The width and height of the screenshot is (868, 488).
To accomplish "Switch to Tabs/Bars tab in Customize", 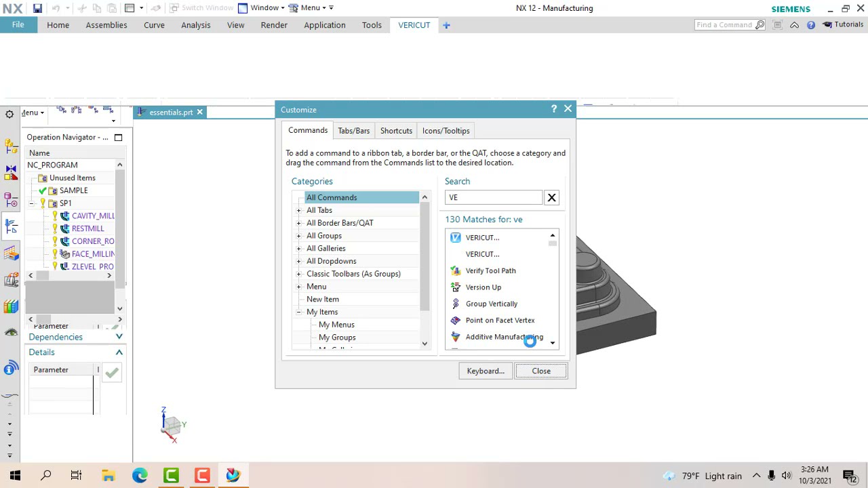I will (x=354, y=131).
